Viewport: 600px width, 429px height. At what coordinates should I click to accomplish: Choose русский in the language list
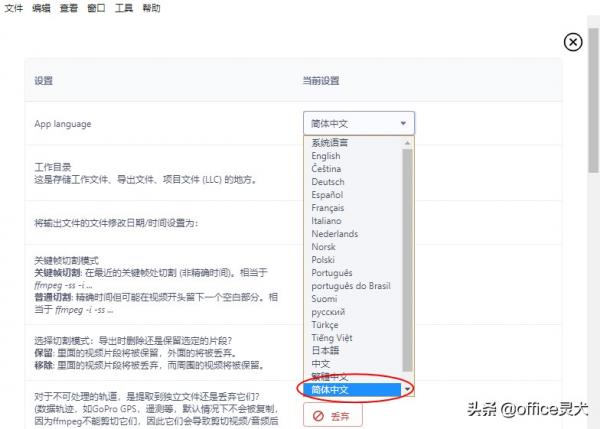[353, 312]
